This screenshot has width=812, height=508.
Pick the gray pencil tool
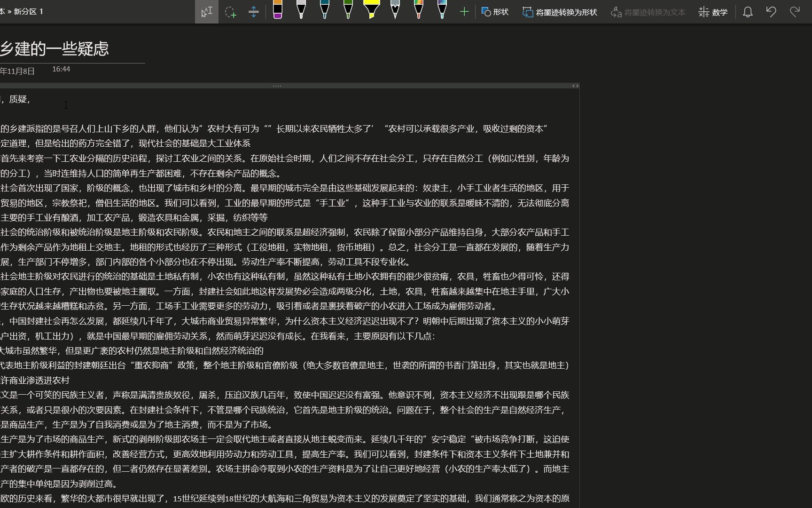[x=395, y=10]
